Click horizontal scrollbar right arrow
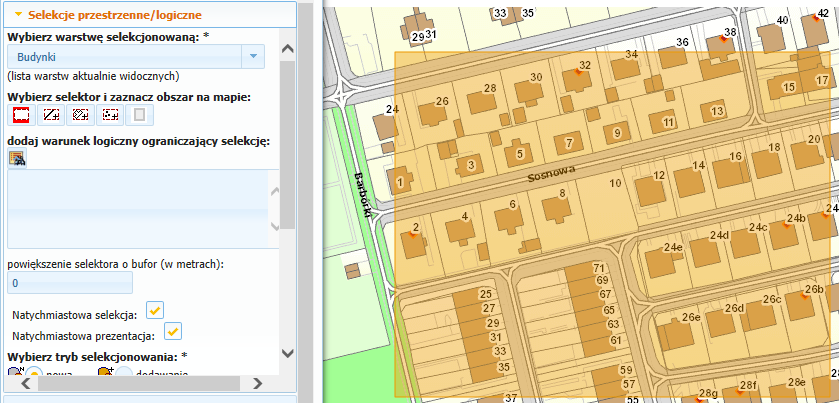 [x=257, y=383]
